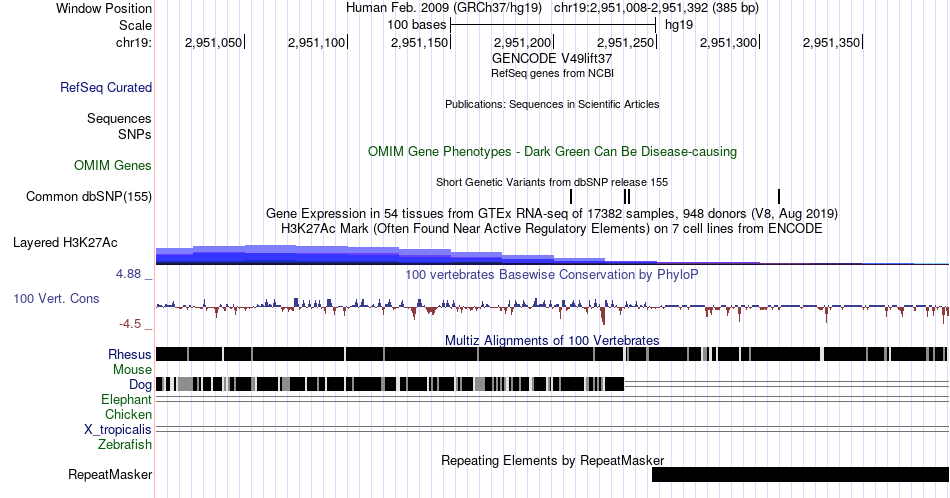Image resolution: width=950 pixels, height=498 pixels.
Task: Click the RefSeq Curated track label
Action: [105, 87]
